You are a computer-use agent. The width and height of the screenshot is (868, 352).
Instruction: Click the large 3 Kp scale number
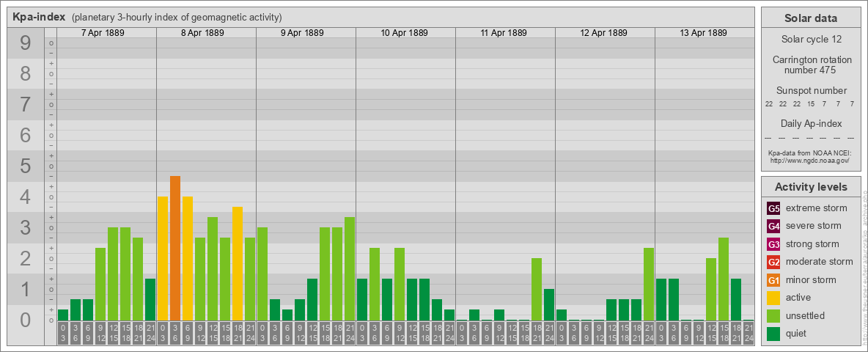pyautogui.click(x=25, y=227)
